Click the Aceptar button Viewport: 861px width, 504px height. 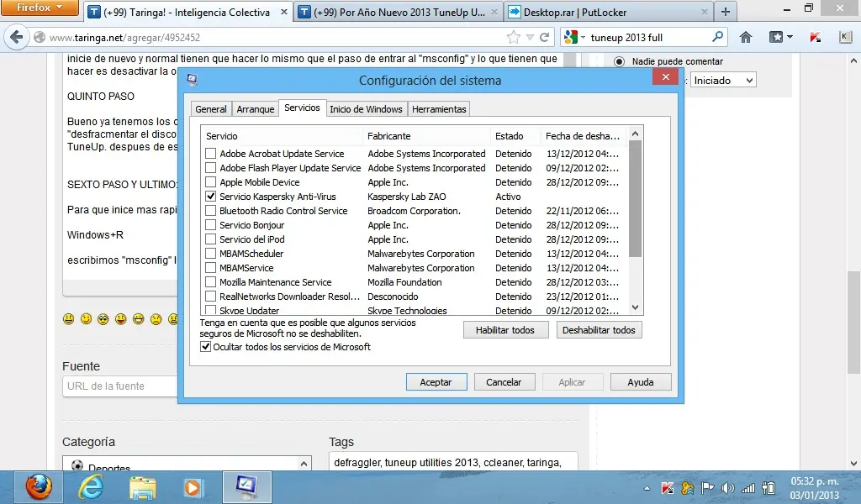point(436,382)
